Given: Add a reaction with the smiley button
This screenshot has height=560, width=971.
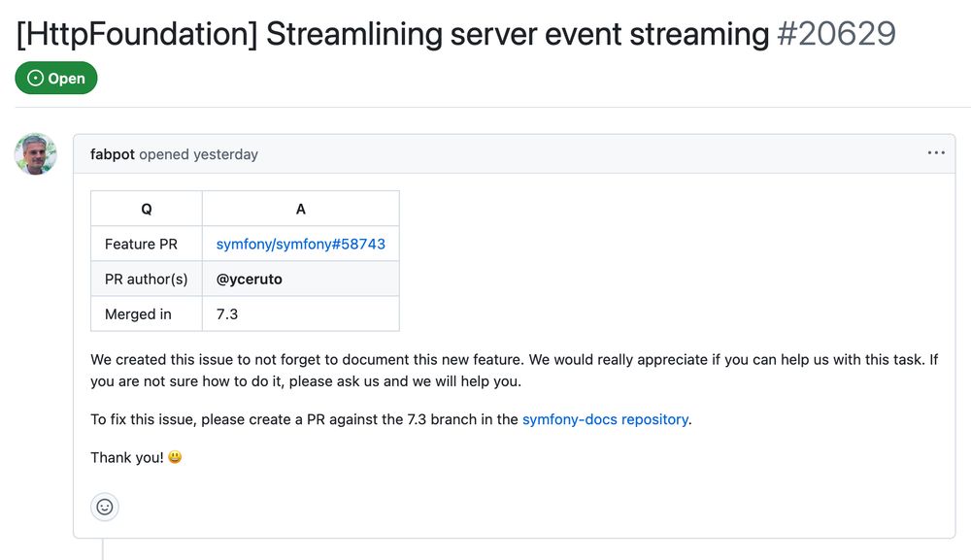Looking at the screenshot, I should pos(105,508).
